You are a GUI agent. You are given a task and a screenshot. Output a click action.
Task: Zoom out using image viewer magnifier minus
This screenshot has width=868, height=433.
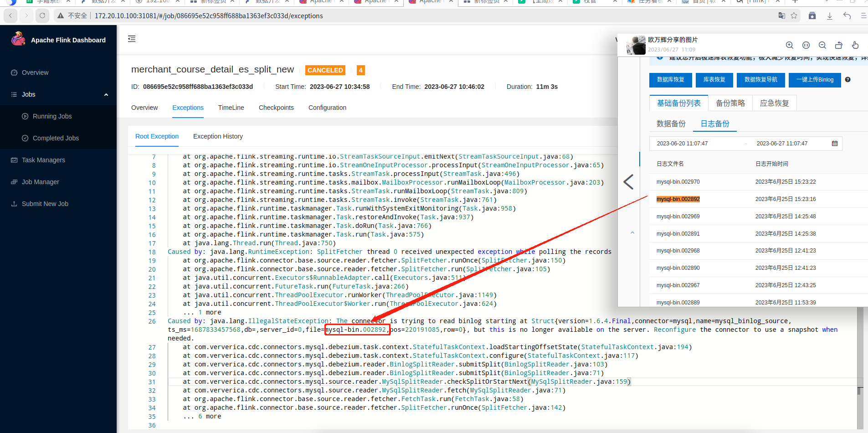coord(822,45)
